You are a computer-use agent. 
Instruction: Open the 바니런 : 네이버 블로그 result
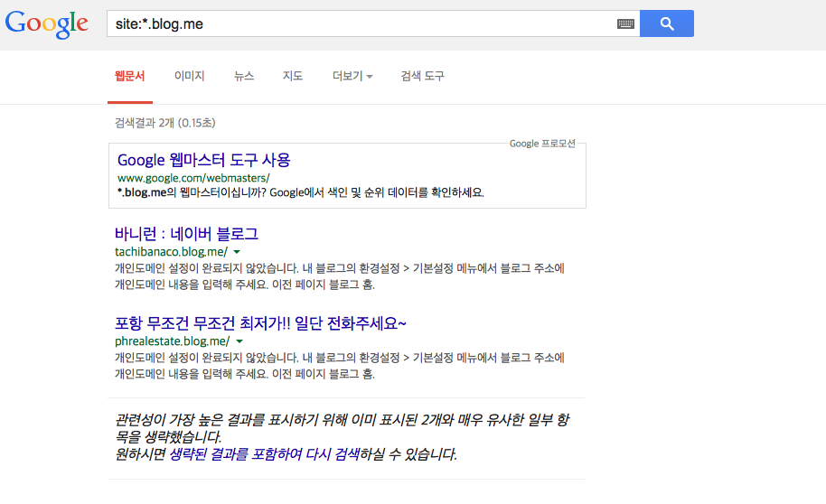click(x=187, y=234)
